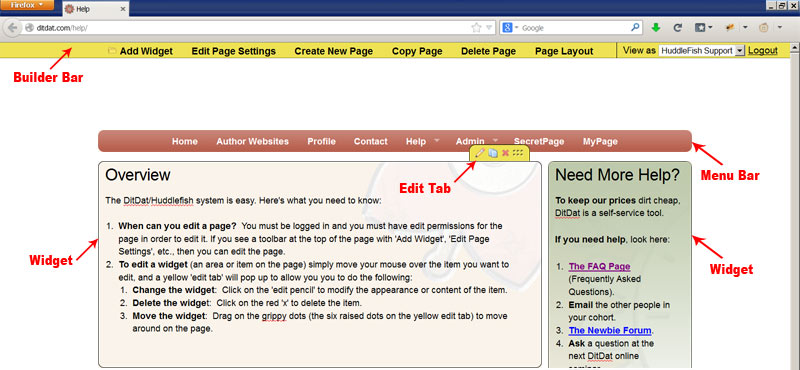This screenshot has height=370, width=800.
Task: Open the URL history dropdown arrow
Action: (x=489, y=28)
